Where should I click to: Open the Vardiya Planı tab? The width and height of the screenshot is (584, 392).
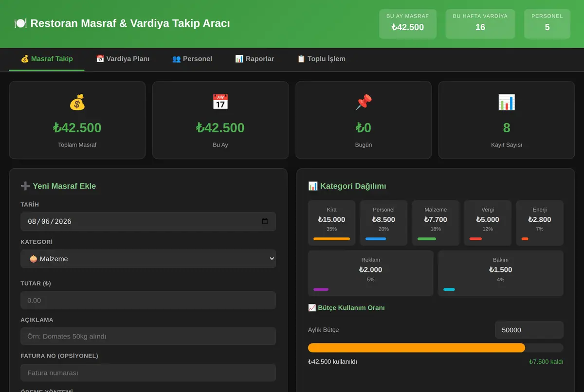123,59
